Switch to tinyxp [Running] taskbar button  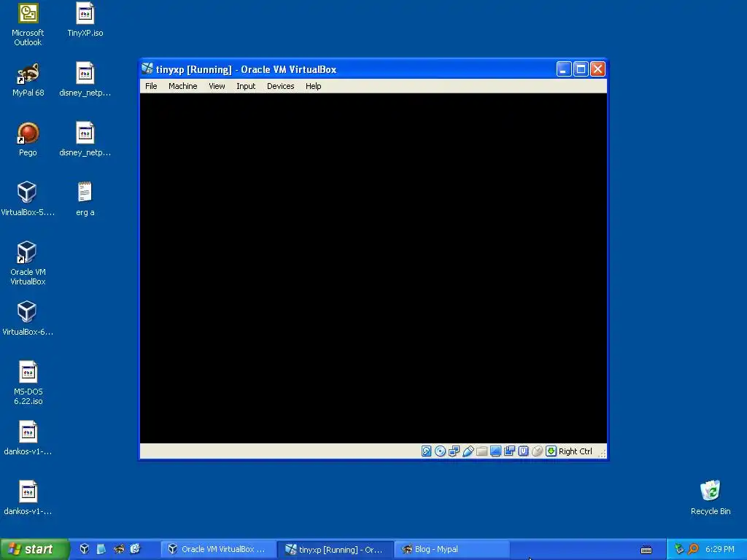tap(336, 550)
